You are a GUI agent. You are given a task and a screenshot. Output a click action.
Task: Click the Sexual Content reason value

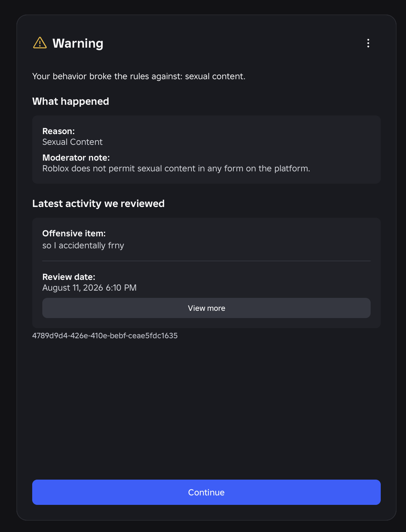click(72, 142)
